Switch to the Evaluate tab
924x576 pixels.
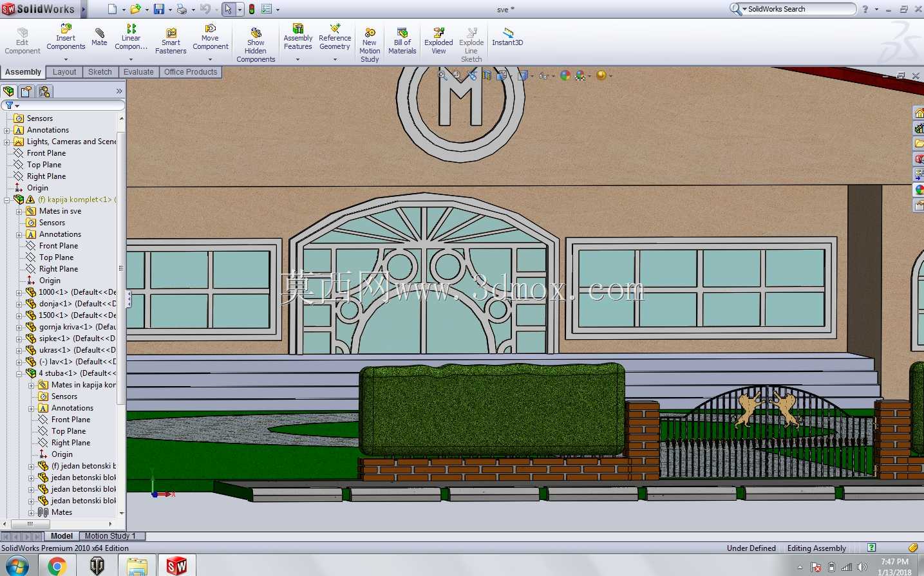138,72
